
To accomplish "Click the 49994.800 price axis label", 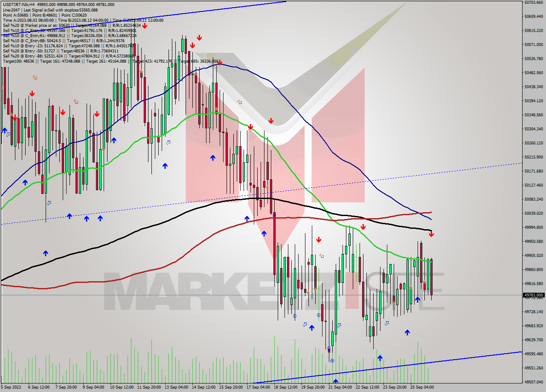I will pyautogui.click(x=534, y=227).
